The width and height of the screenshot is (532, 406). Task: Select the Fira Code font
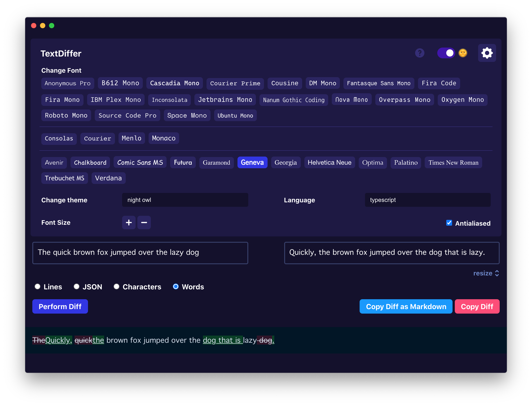tap(439, 83)
